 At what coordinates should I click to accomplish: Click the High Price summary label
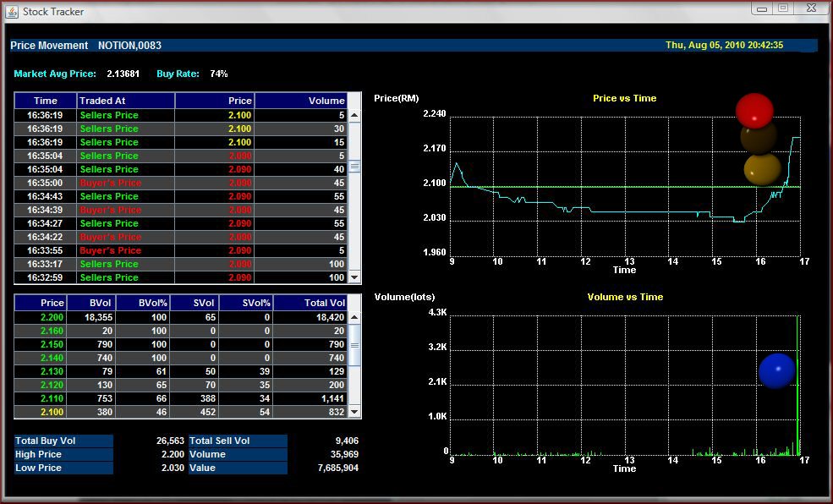(38, 454)
